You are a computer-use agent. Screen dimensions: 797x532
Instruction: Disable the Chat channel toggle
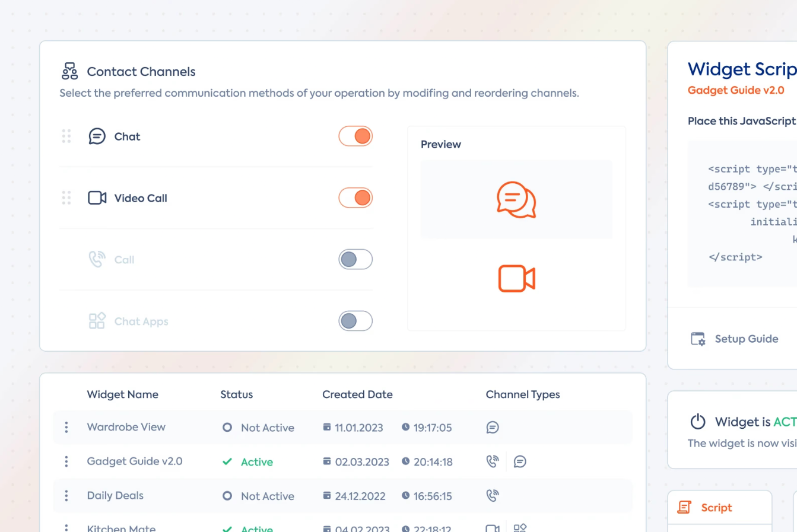(355, 136)
